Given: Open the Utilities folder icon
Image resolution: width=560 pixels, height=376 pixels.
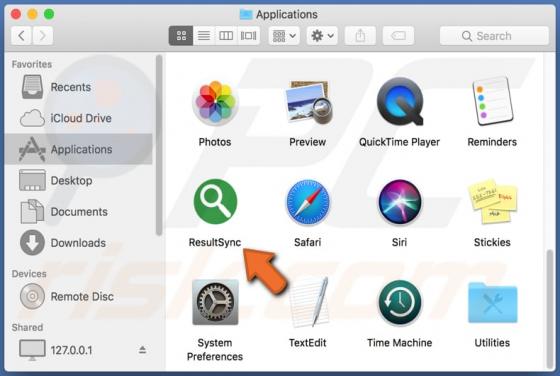Looking at the screenshot, I should (492, 303).
